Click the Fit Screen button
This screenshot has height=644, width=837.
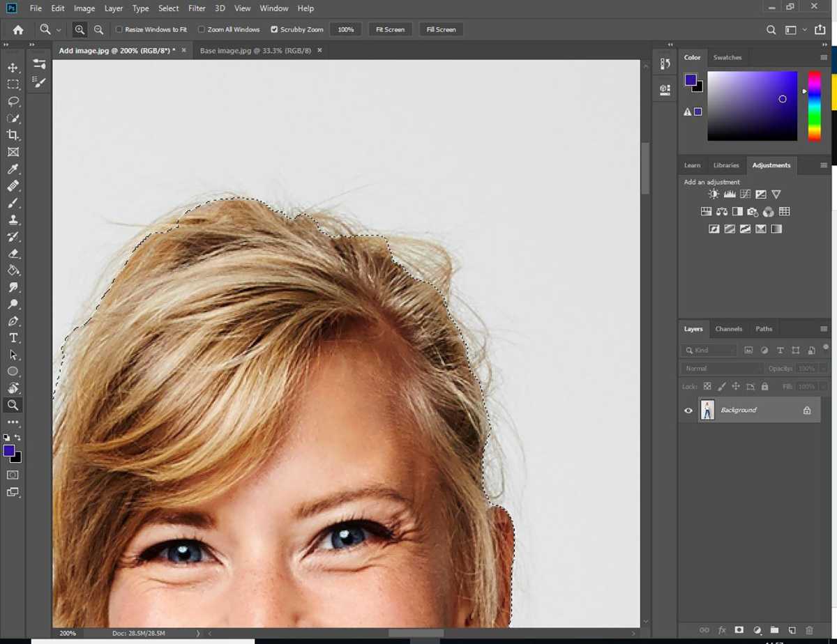pyautogui.click(x=391, y=30)
